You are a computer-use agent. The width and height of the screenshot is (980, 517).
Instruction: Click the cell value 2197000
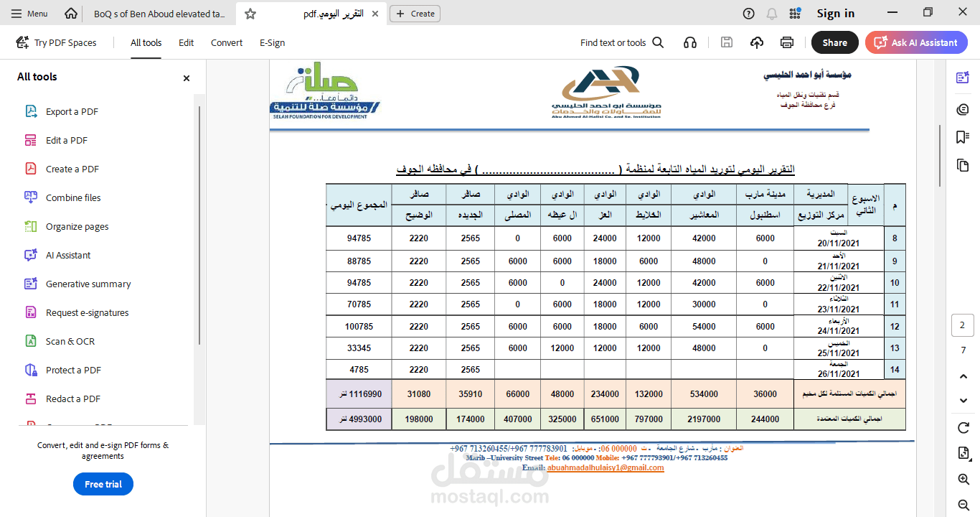pos(703,419)
